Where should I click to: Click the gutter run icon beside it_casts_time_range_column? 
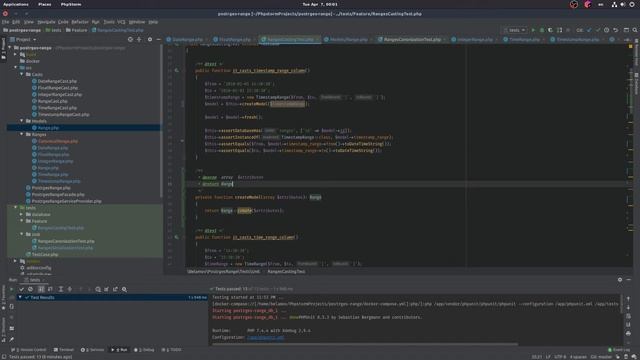pos(176,237)
